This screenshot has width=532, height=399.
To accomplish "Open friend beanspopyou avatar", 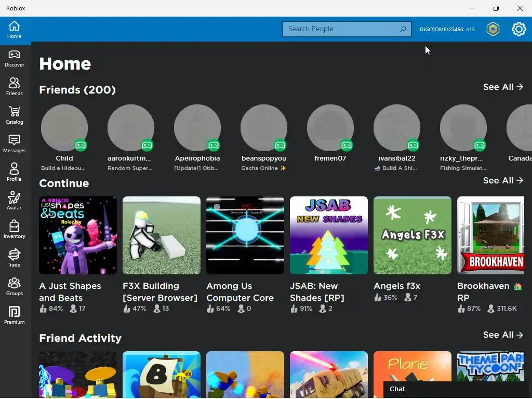I will pyautogui.click(x=264, y=128).
